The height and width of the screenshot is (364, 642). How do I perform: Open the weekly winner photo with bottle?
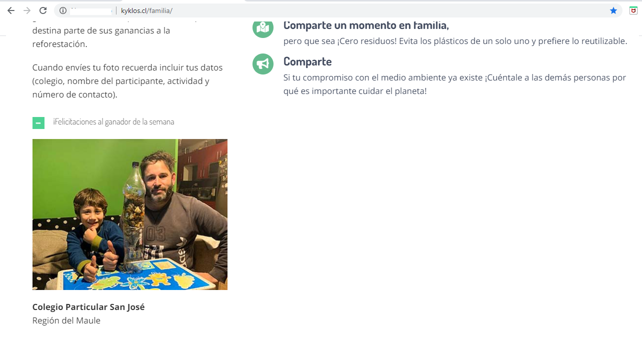[130, 214]
